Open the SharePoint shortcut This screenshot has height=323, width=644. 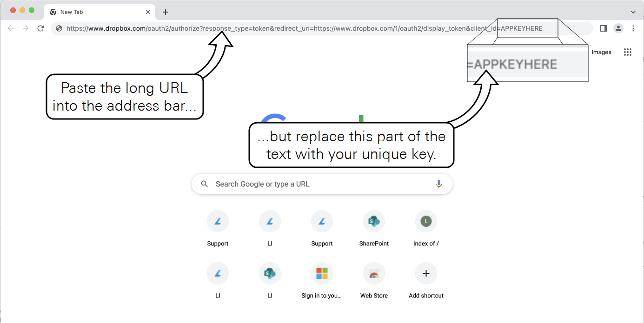[374, 222]
